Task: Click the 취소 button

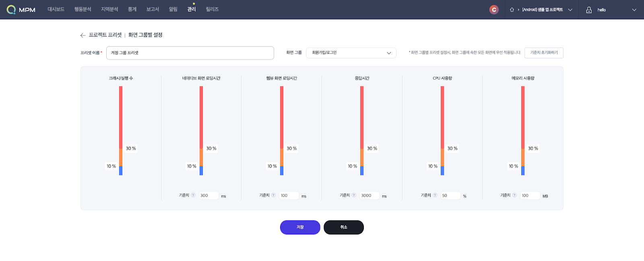Action: [344, 227]
